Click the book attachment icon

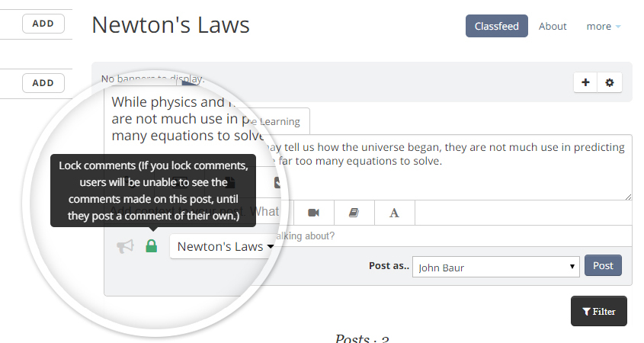[354, 213]
